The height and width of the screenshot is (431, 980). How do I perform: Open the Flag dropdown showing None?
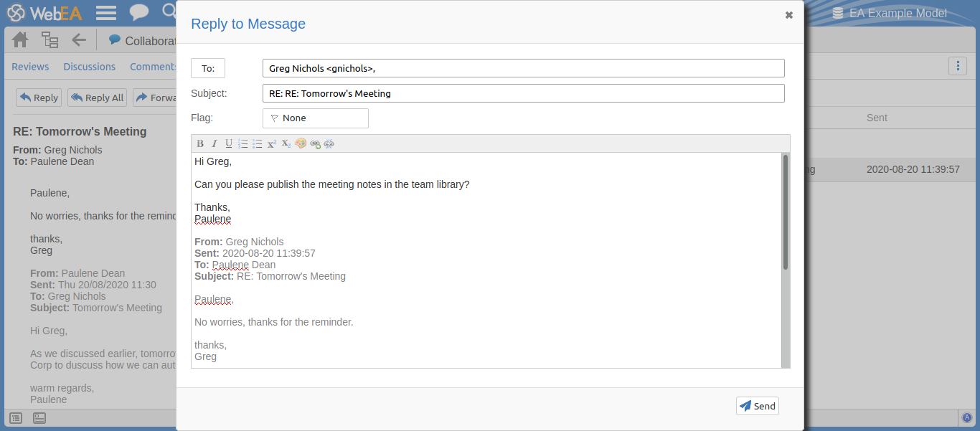tap(315, 118)
